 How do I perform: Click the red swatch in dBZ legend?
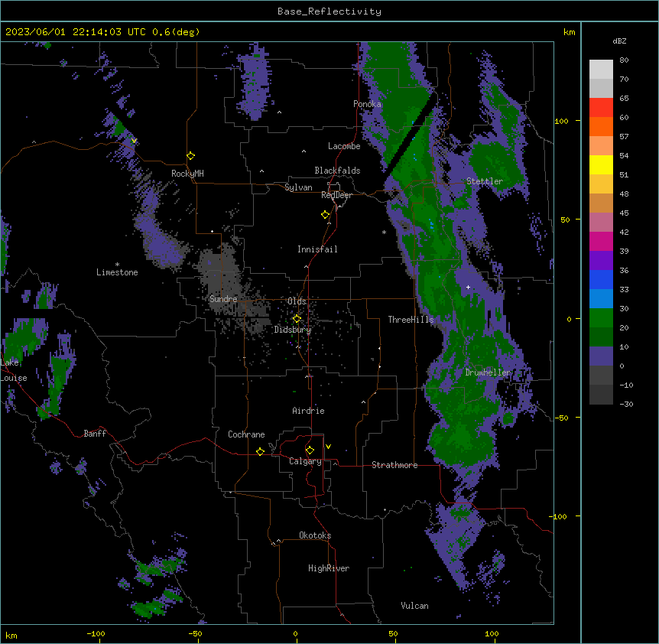(601, 108)
